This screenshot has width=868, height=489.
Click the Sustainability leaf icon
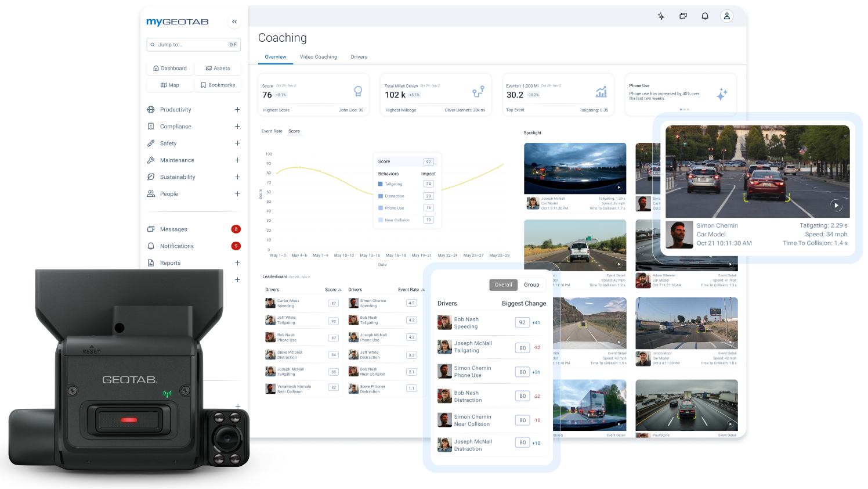151,177
